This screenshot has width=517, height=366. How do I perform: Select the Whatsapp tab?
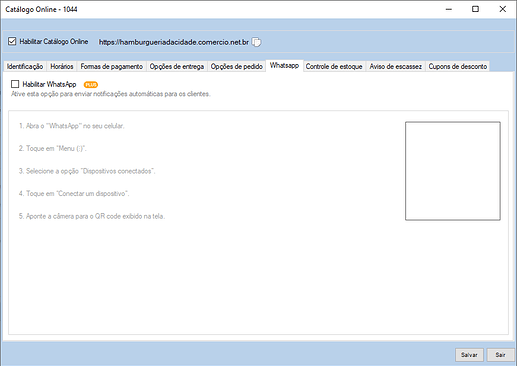[284, 66]
